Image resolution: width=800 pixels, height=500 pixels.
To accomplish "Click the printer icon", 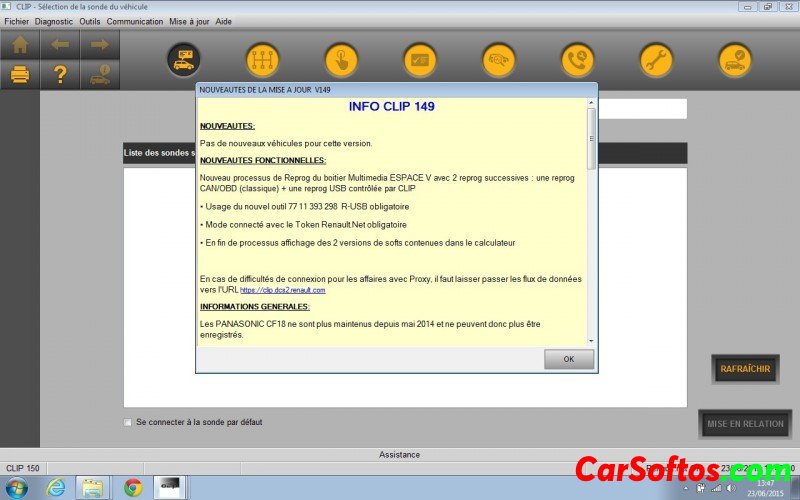I will (x=20, y=74).
